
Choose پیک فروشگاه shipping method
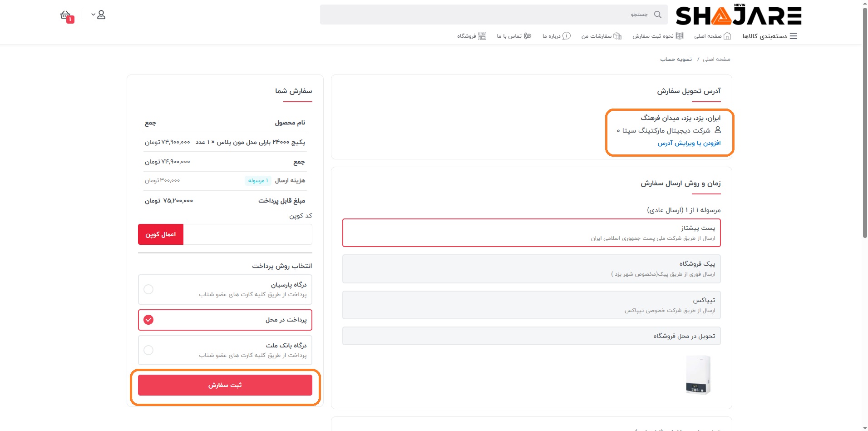(531, 269)
